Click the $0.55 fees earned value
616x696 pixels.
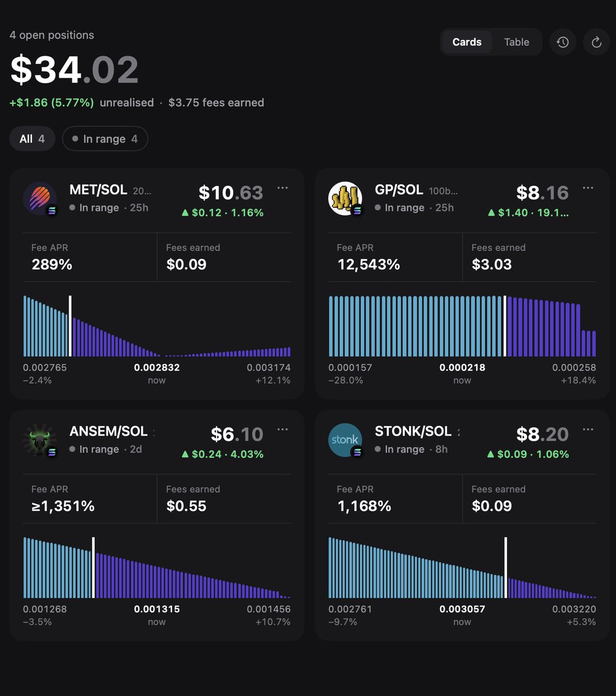(186, 506)
